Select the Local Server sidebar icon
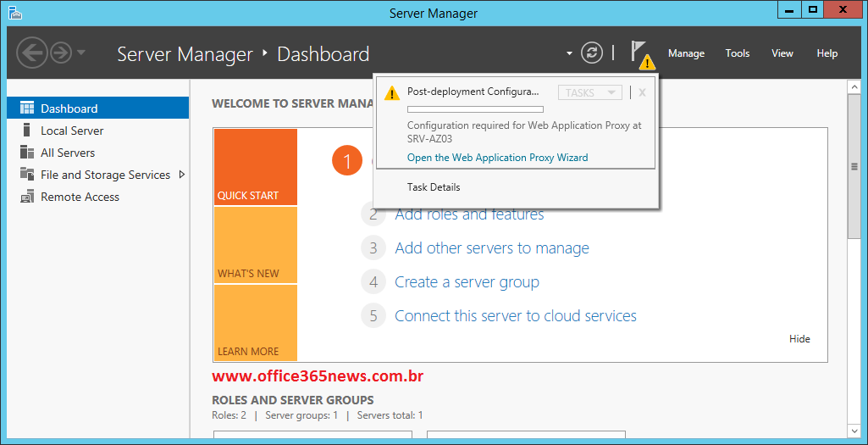 26,131
